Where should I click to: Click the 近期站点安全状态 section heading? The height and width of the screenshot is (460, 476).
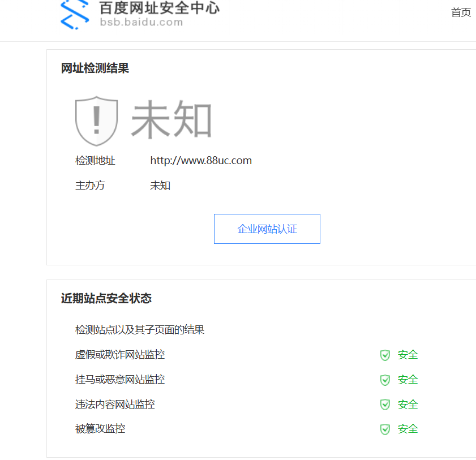[106, 298]
